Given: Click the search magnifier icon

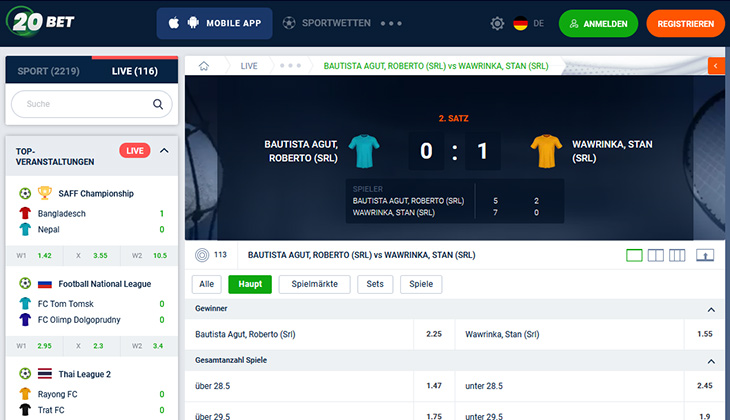Looking at the screenshot, I should click(158, 104).
